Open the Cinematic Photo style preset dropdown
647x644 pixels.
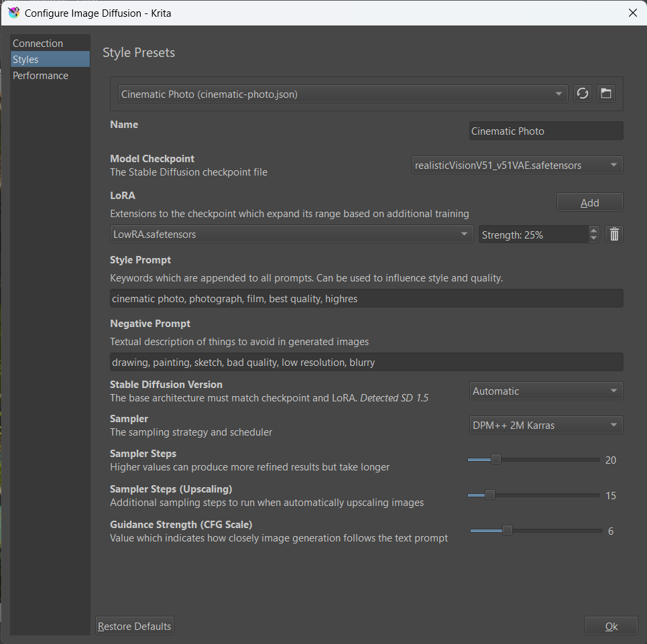[343, 94]
